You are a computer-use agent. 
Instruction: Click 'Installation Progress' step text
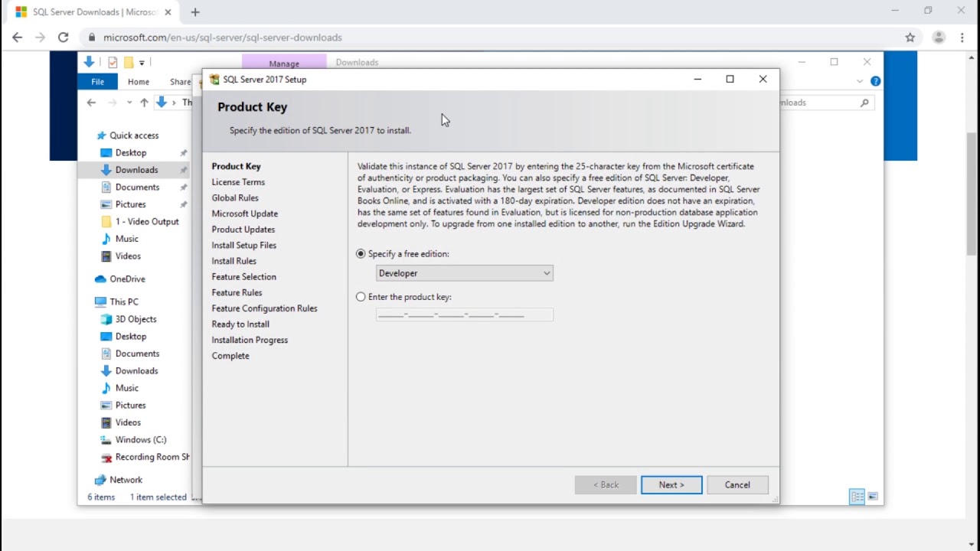tap(250, 340)
